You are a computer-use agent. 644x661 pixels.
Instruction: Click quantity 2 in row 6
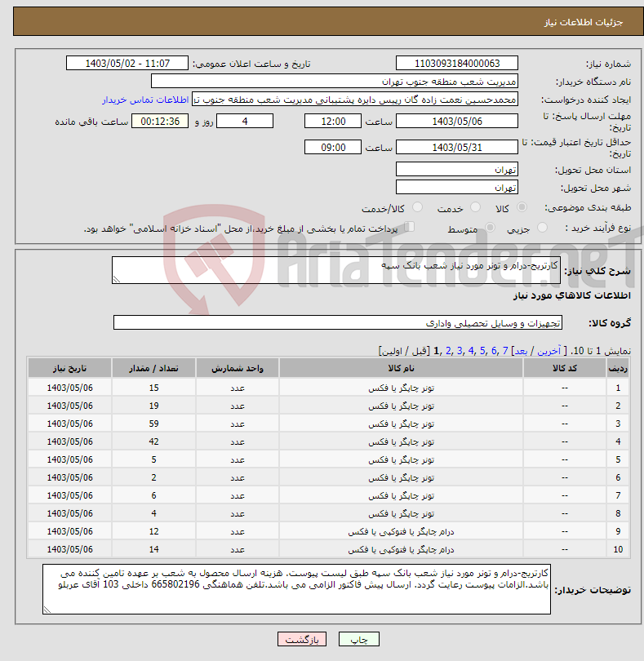point(153,477)
